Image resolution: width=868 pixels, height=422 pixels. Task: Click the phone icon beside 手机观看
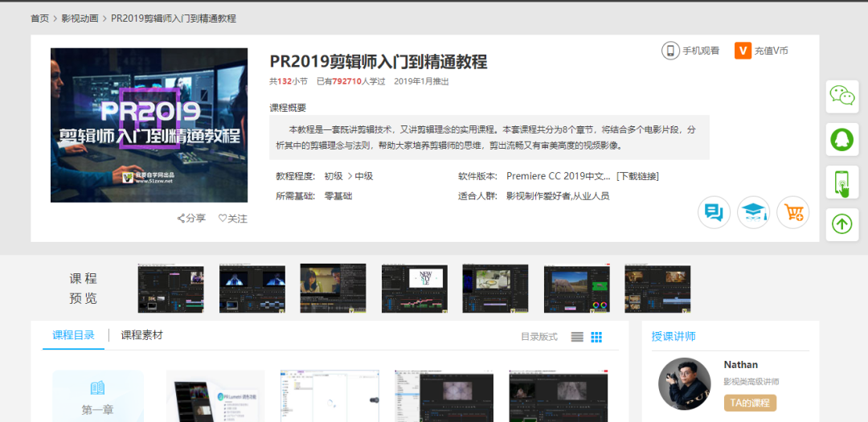pyautogui.click(x=670, y=51)
